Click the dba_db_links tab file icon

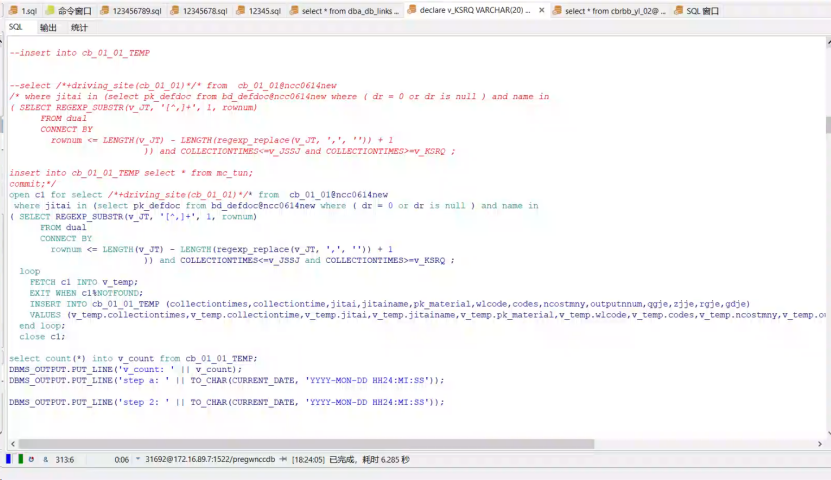[294, 11]
